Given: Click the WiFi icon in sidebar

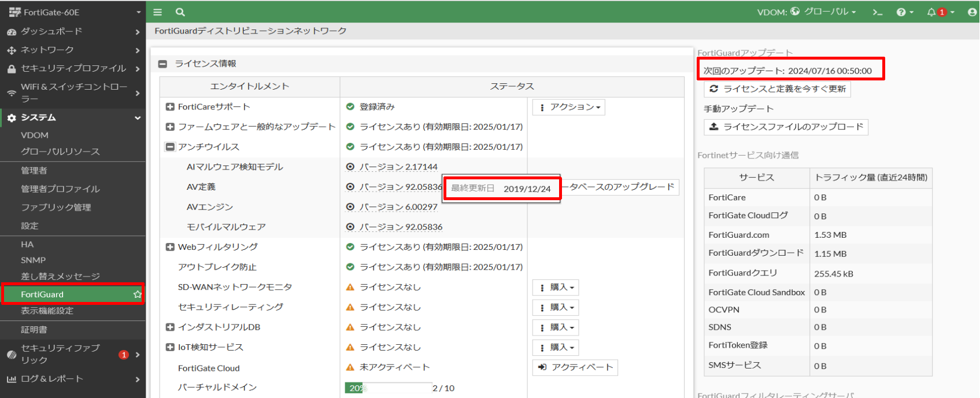Looking at the screenshot, I should click(x=12, y=93).
